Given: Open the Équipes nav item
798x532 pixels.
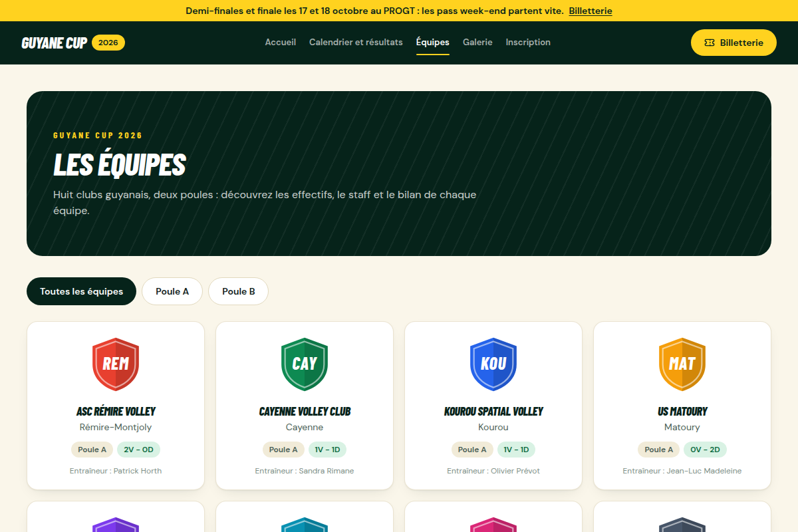Looking at the screenshot, I should pyautogui.click(x=433, y=42).
